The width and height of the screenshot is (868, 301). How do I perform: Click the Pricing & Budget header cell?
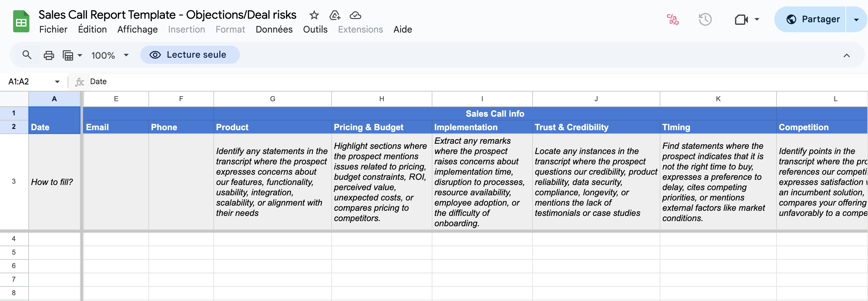[382, 127]
